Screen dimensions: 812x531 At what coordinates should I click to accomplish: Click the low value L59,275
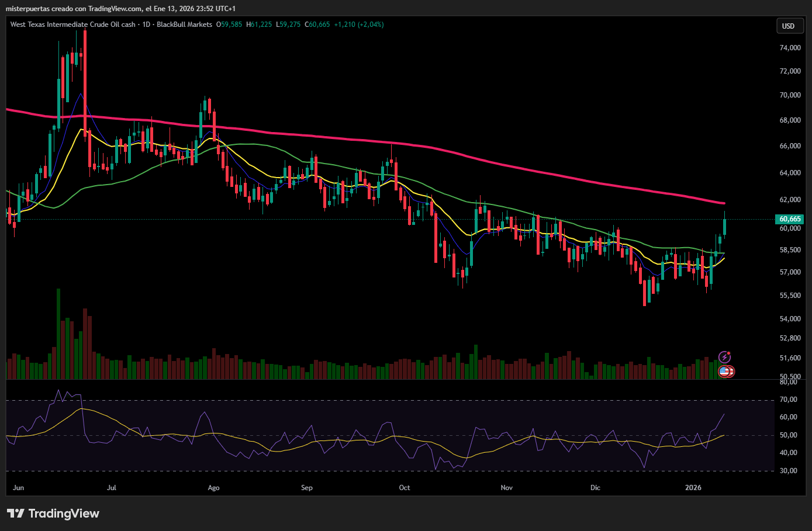click(288, 25)
